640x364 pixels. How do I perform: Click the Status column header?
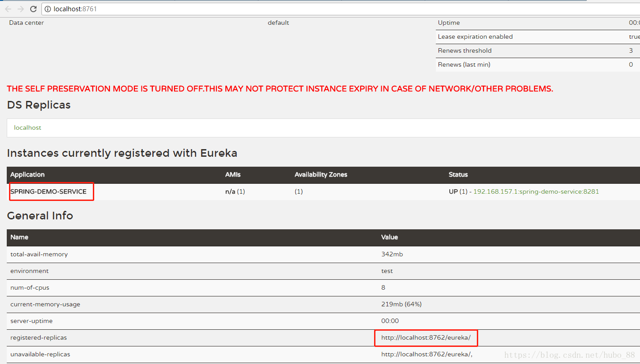point(458,175)
